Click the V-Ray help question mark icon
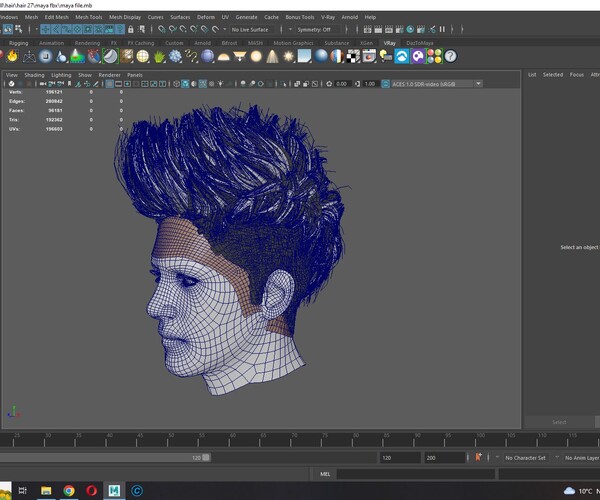Image resolution: width=600 pixels, height=500 pixels. [451, 56]
